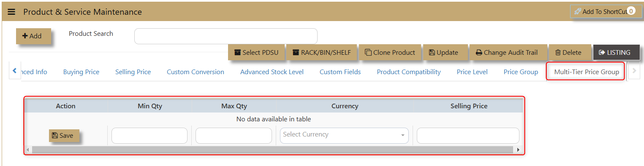Click the Add product button
This screenshot has height=166, width=644.
pyautogui.click(x=33, y=36)
